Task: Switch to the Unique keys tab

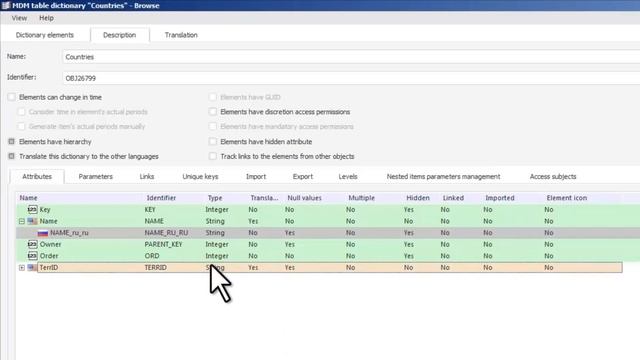Action: [200, 177]
